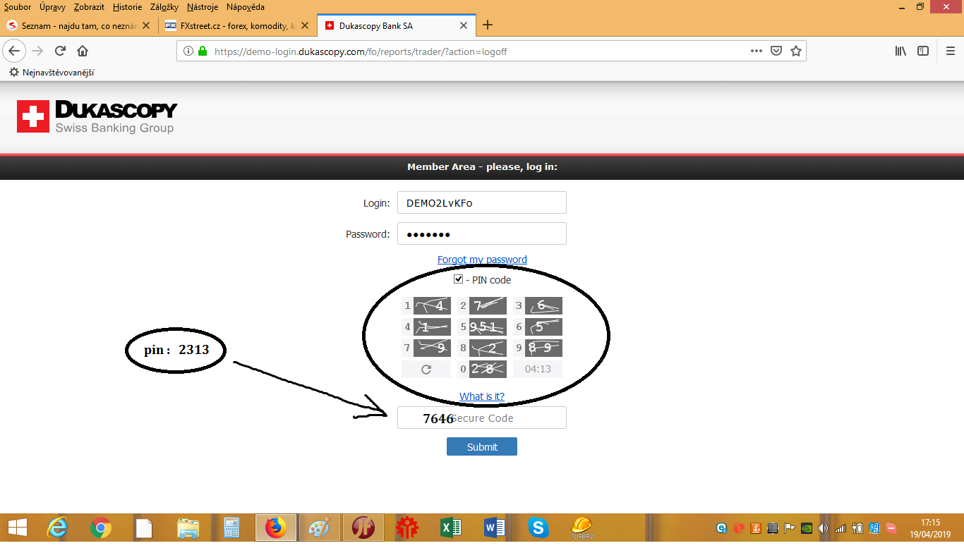
Task: Click into the Secure Code field
Action: coord(482,418)
